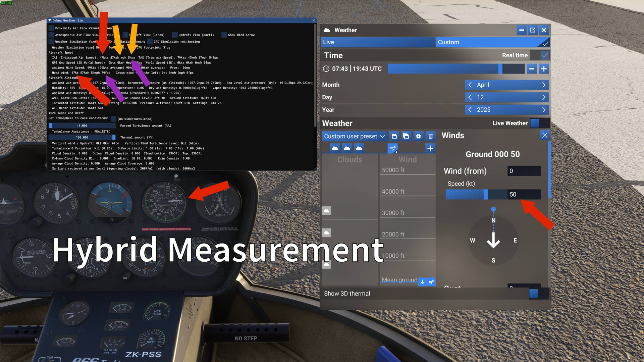The width and height of the screenshot is (644, 362).
Task: Increase the time with the plus button
Action: coord(544,69)
